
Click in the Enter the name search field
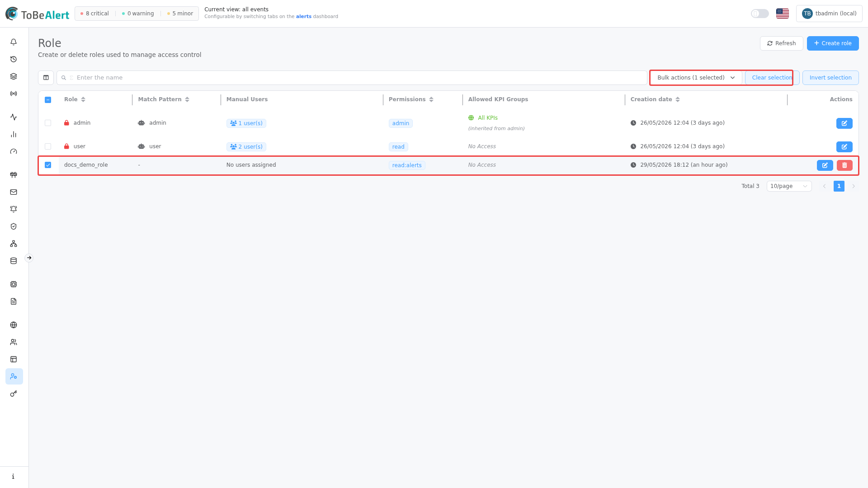352,78
